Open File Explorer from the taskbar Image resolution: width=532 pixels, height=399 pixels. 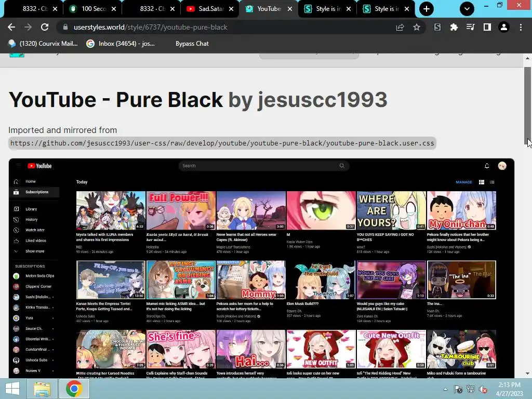click(x=42, y=389)
